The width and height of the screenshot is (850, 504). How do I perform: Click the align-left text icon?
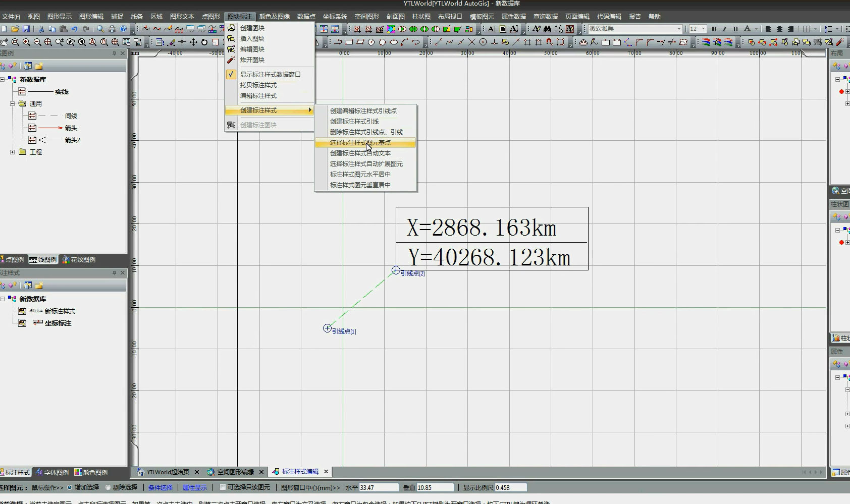tap(768, 29)
